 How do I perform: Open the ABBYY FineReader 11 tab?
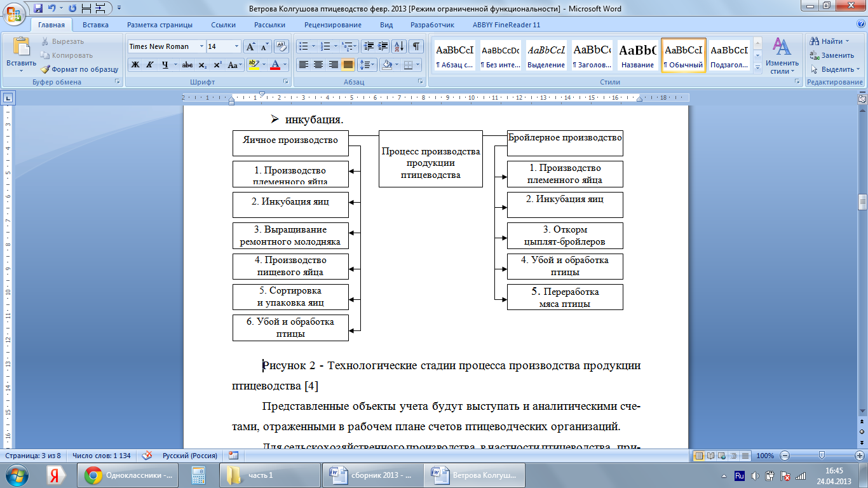(x=506, y=25)
